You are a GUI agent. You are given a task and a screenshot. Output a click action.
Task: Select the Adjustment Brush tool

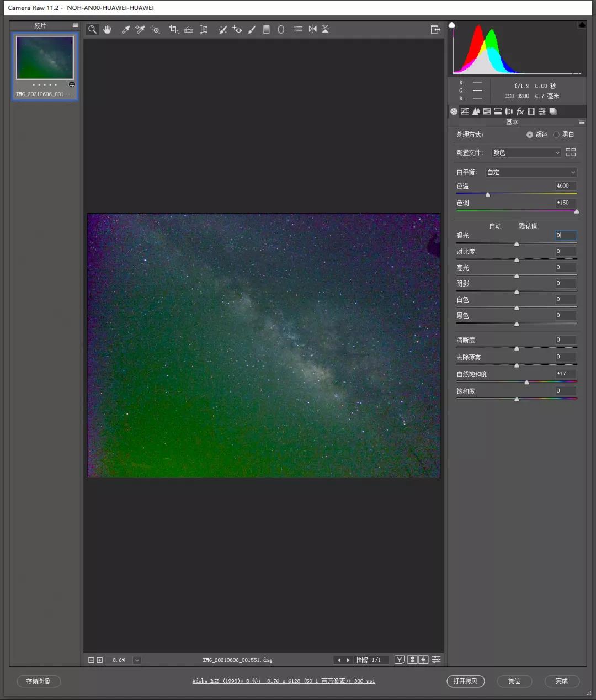252,30
